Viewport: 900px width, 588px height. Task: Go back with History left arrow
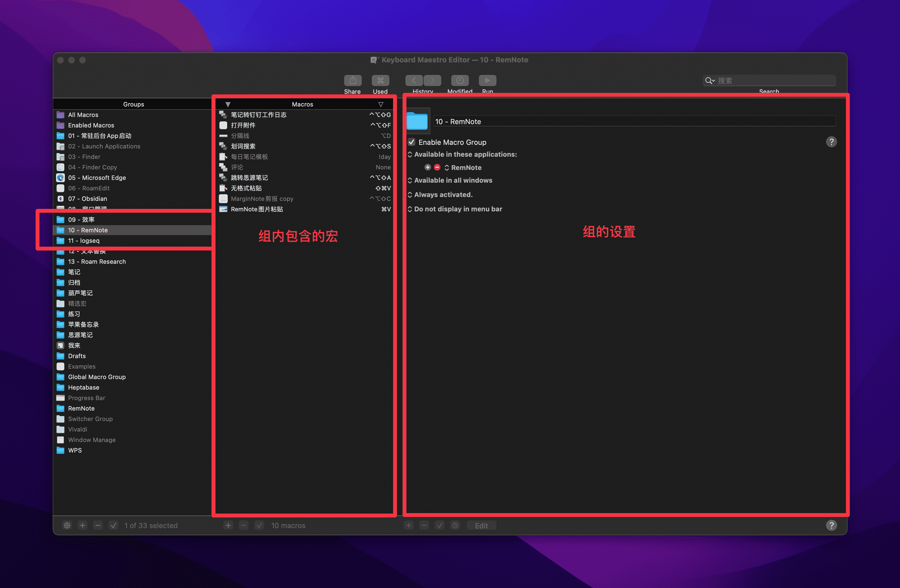click(x=414, y=81)
